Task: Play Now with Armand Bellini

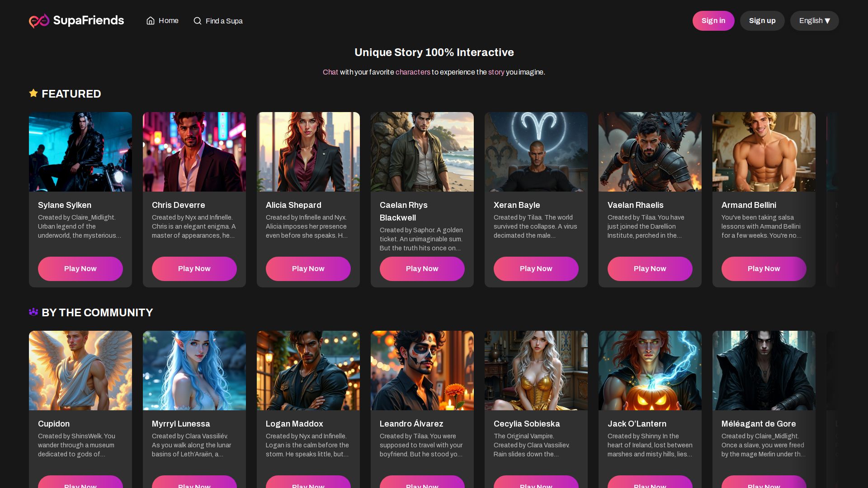Action: [764, 269]
